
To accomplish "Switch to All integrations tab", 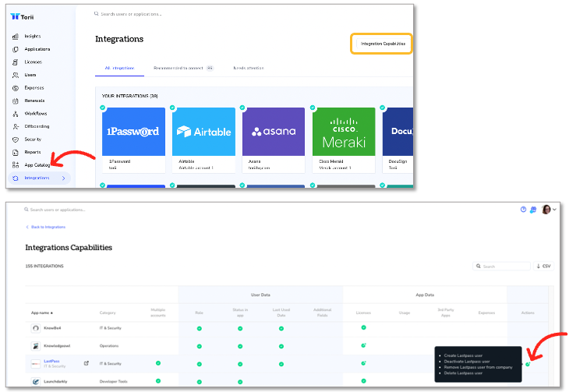I will 119,68.
